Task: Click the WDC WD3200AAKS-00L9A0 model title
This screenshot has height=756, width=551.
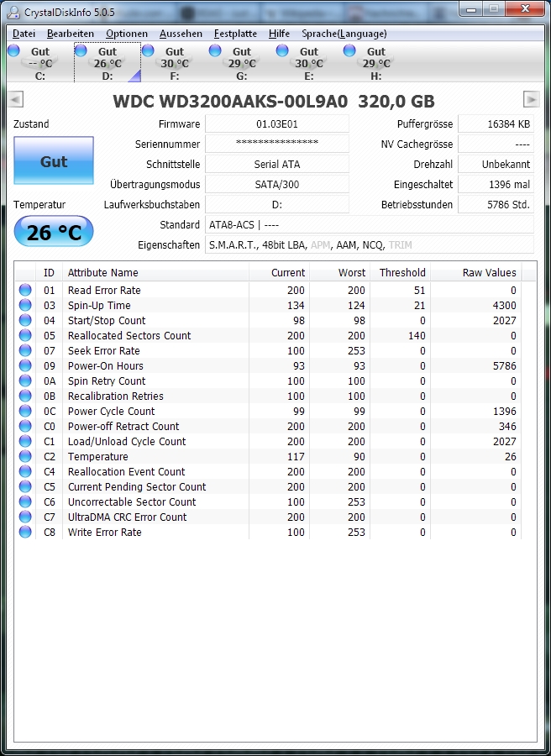Action: click(x=273, y=102)
